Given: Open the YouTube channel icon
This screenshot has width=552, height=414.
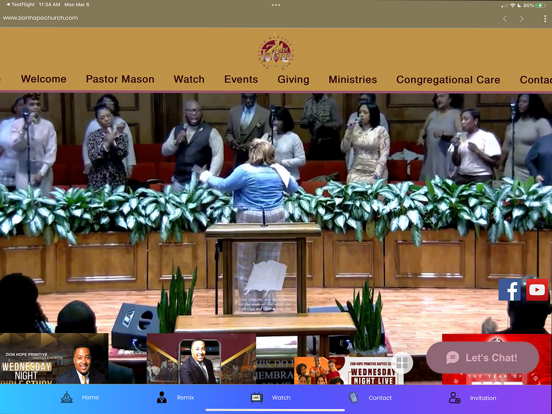Looking at the screenshot, I should click(537, 290).
